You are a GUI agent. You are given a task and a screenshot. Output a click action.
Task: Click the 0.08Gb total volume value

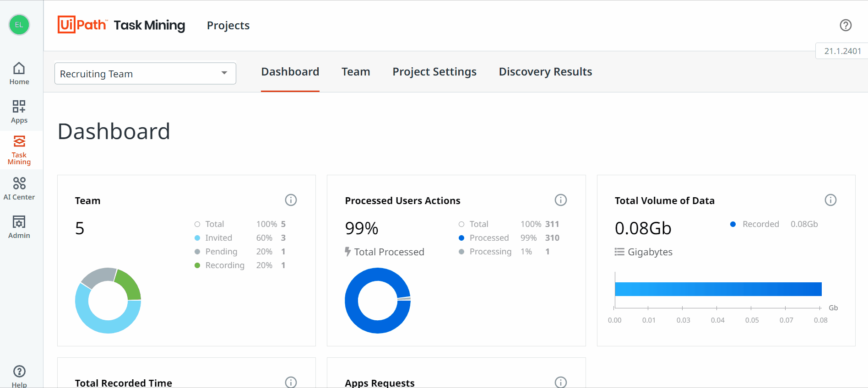(x=643, y=228)
